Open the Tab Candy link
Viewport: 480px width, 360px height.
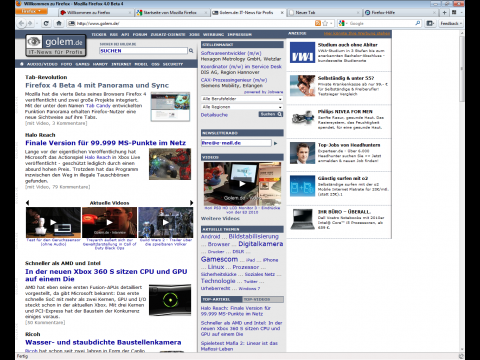97,106
